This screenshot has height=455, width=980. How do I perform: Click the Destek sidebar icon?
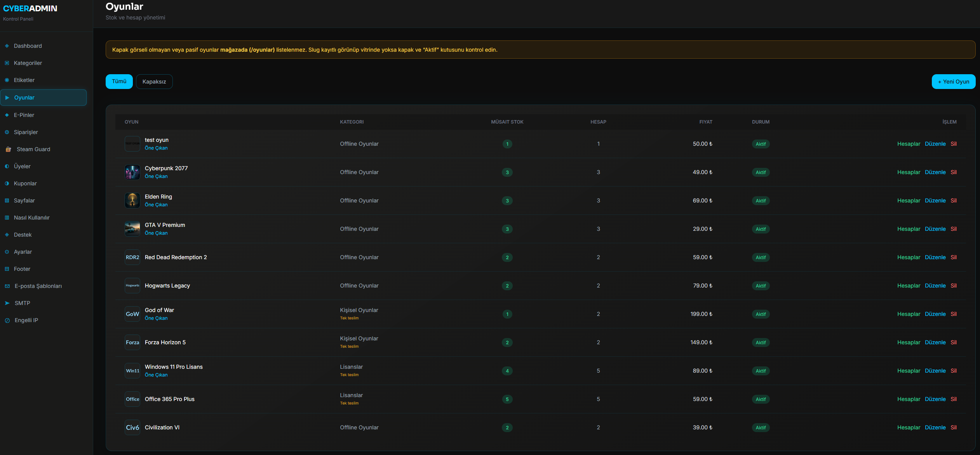(7, 235)
